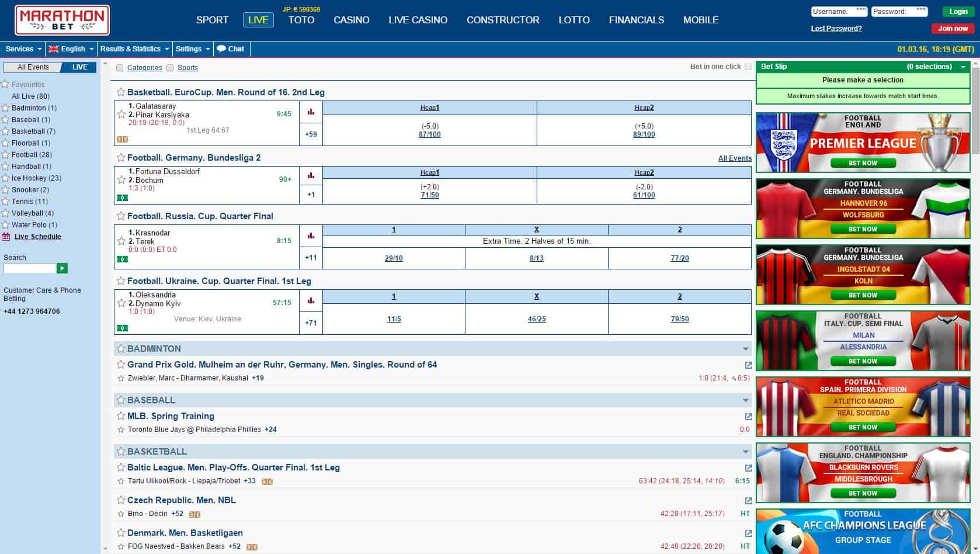
Task: Favourite the Ukraine Cup Quarter Final star
Action: tap(121, 281)
